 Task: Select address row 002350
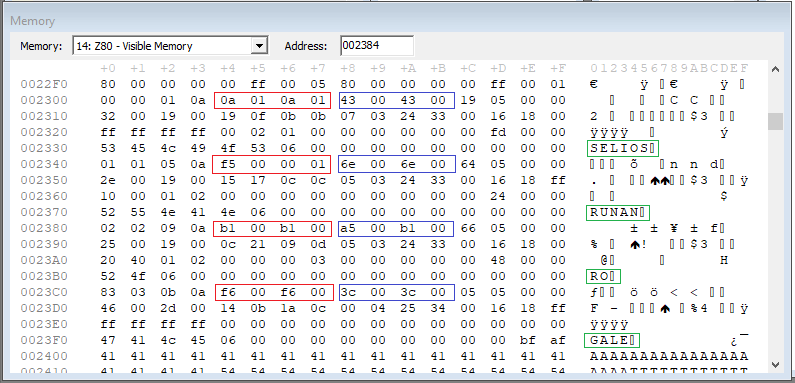44,180
